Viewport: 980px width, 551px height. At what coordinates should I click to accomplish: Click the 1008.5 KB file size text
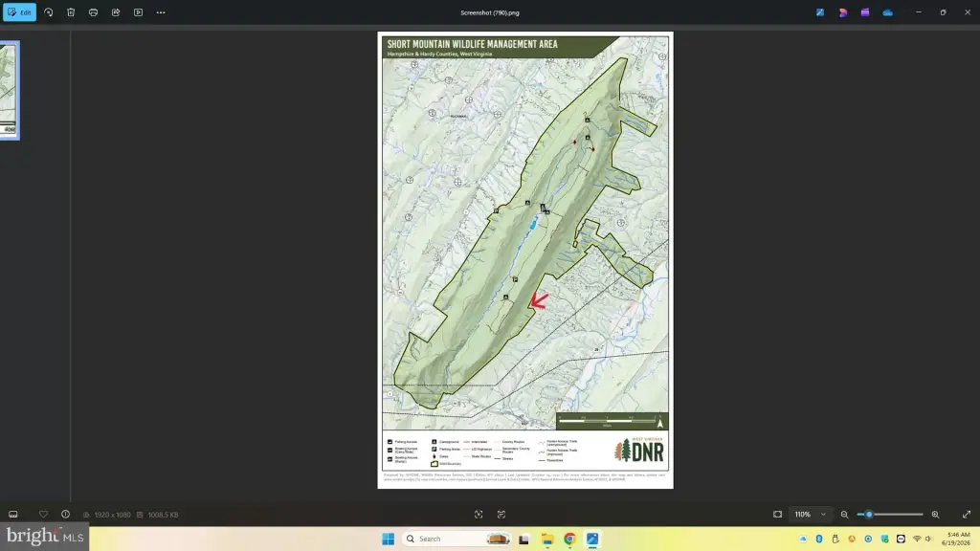coord(163,515)
